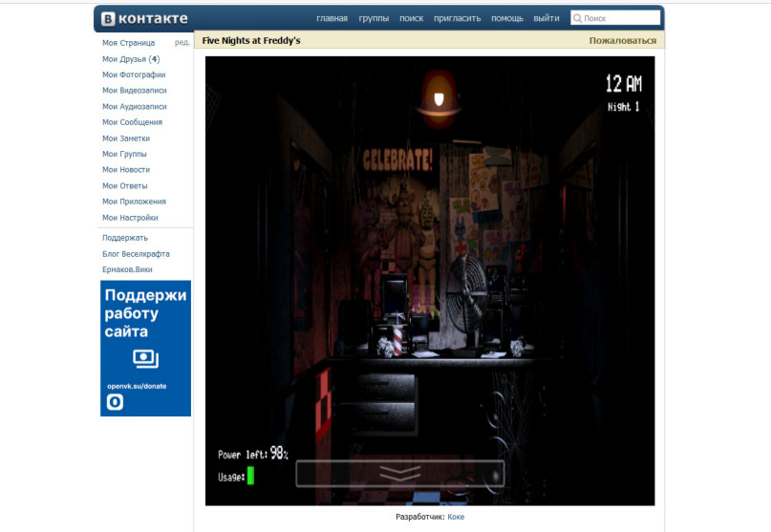Click the 12 AM clock text

624,84
